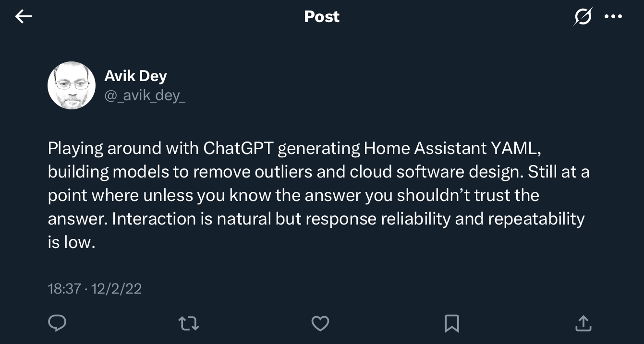This screenshot has height=344, width=644.
Task: Click the 12/2/22 date in the timestamp
Action: (116, 288)
